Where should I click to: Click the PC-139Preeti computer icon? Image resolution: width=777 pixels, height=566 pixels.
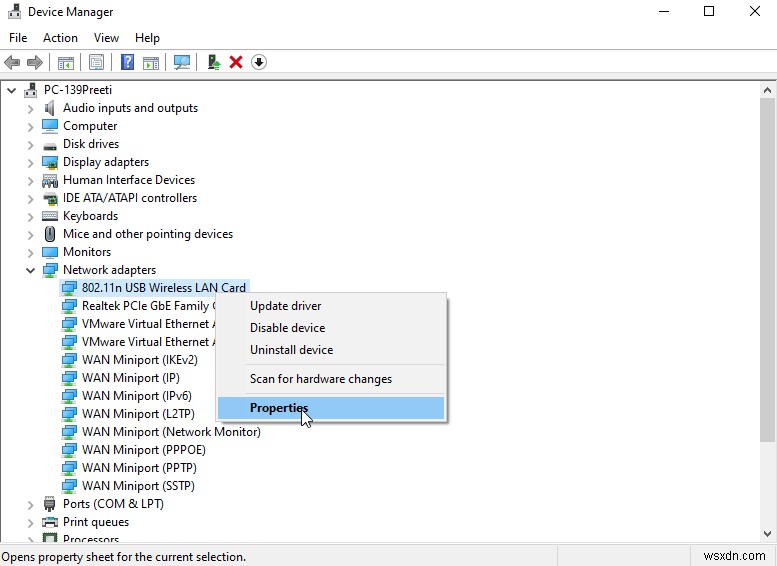point(31,90)
